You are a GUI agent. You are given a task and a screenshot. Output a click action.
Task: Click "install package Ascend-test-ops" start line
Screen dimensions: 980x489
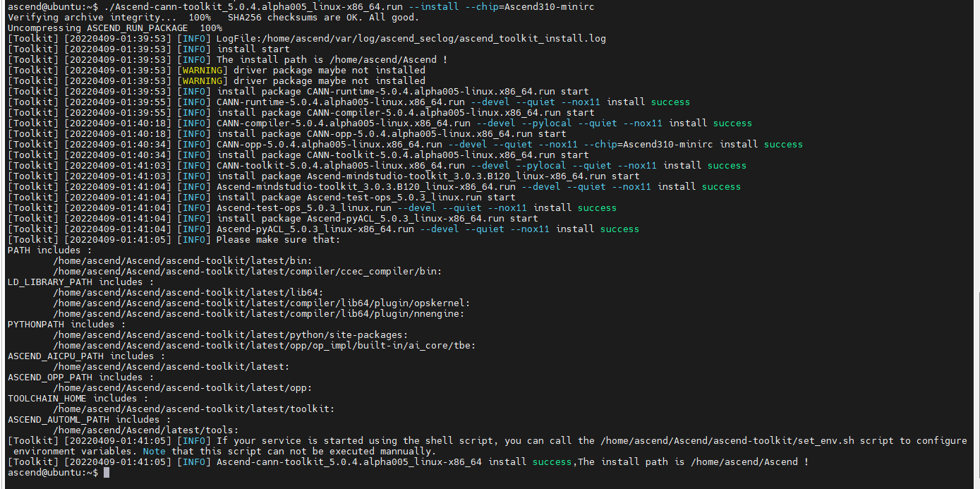click(365, 197)
